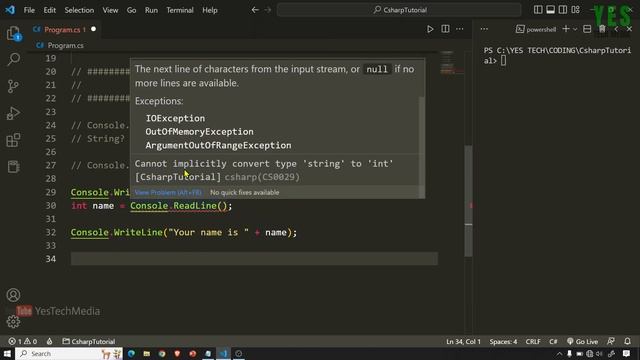Toggle the bottom Panel layout icon
Viewport: 640px width, 360px height.
pos(550,10)
